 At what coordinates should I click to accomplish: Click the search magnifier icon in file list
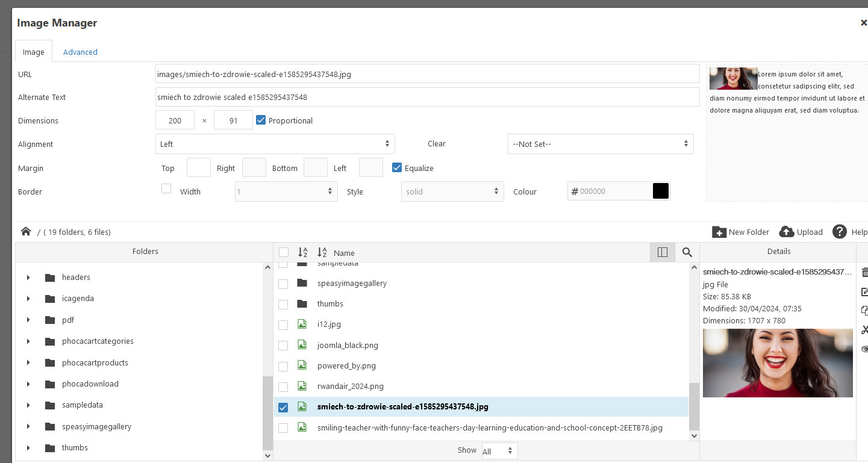pos(687,252)
